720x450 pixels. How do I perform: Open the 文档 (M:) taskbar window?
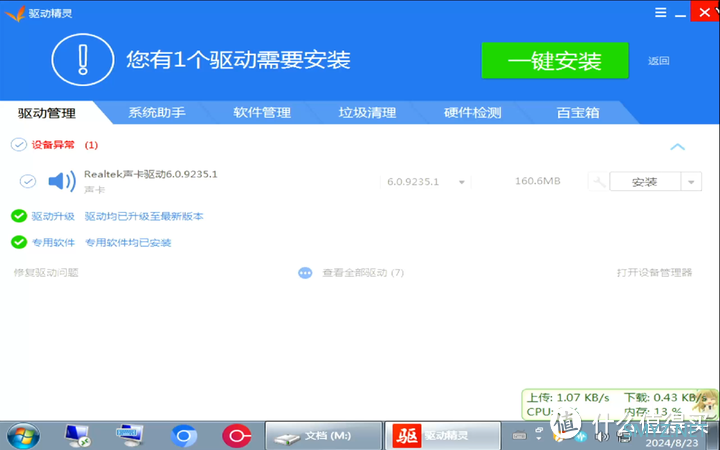pos(323,435)
